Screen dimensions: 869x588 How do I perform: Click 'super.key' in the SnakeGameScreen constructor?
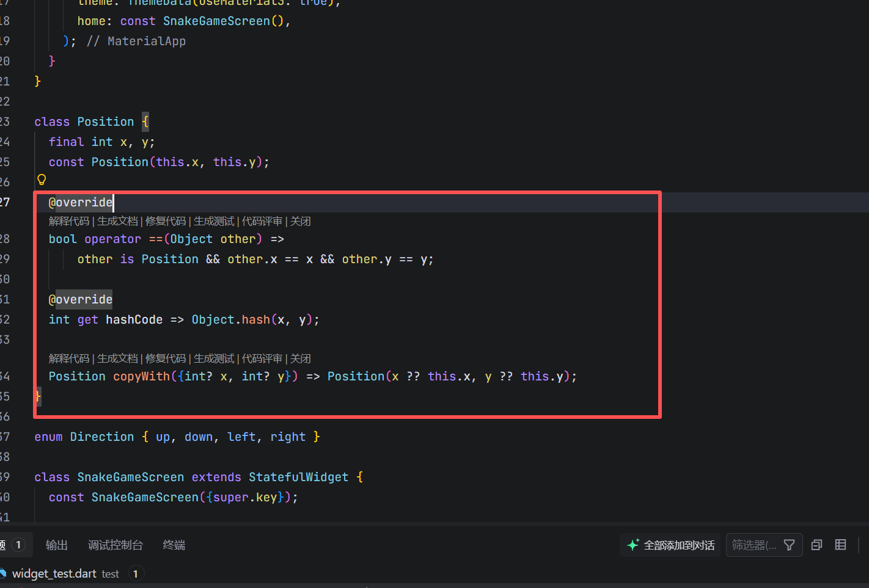(x=245, y=497)
